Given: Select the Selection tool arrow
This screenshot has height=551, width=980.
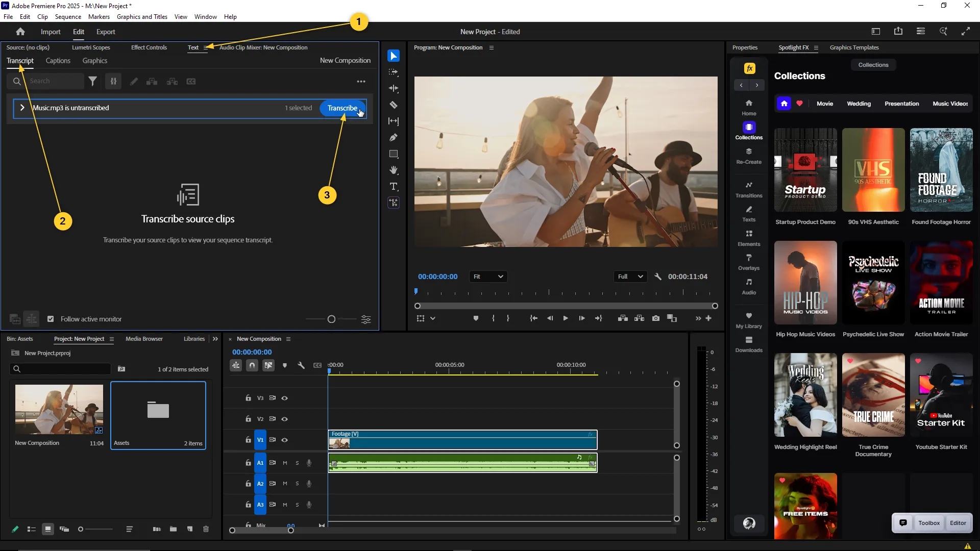Looking at the screenshot, I should click(394, 56).
